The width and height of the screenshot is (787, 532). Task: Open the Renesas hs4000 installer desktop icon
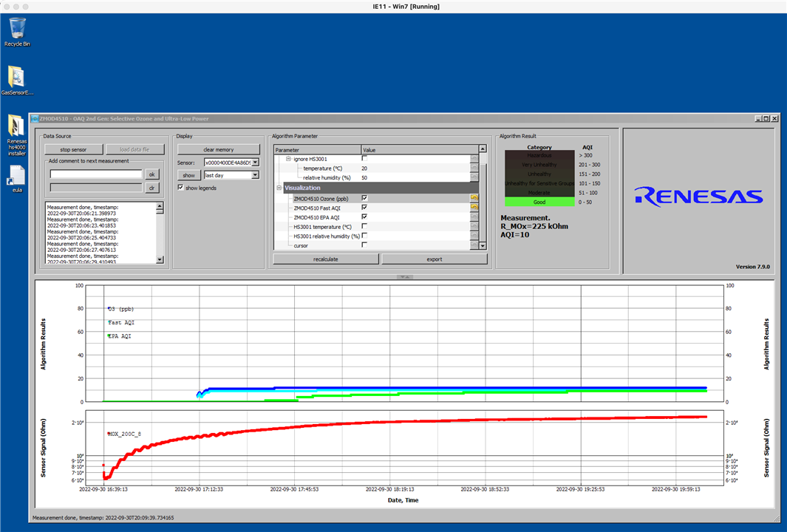16,134
